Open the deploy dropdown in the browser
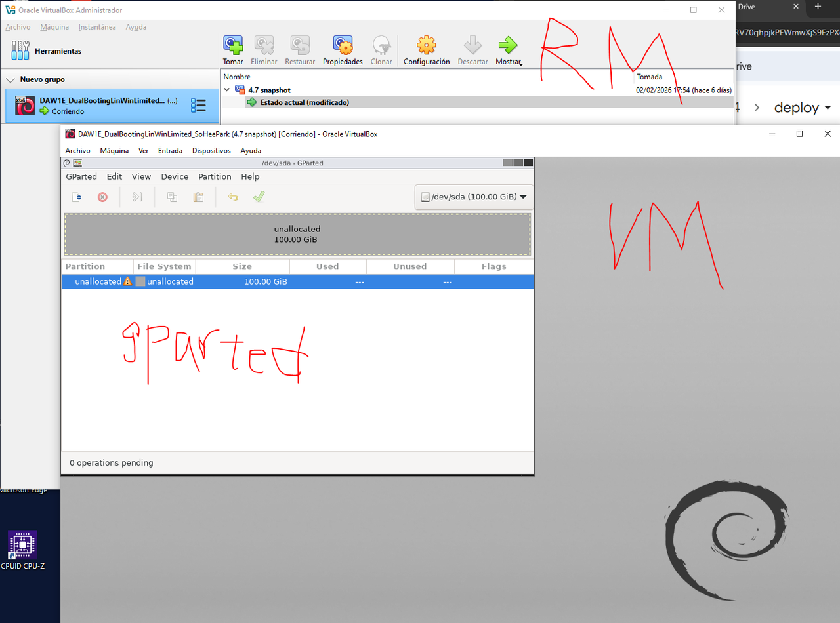The image size is (840, 623). (x=802, y=107)
